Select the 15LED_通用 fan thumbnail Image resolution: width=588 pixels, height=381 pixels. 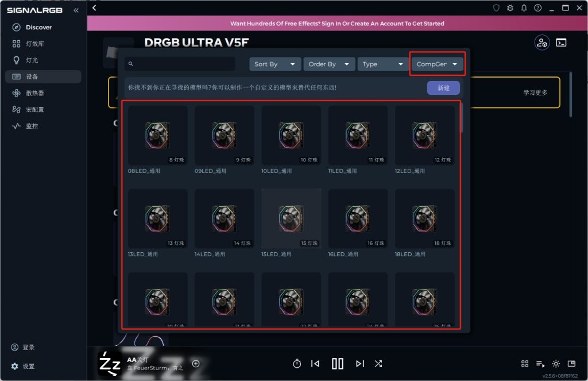point(291,218)
